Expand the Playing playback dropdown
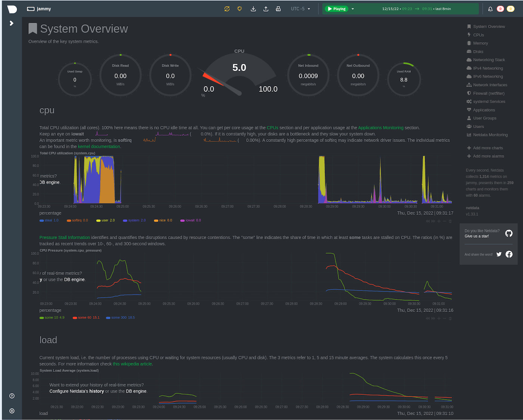This screenshot has width=523, height=420. coord(352,9)
